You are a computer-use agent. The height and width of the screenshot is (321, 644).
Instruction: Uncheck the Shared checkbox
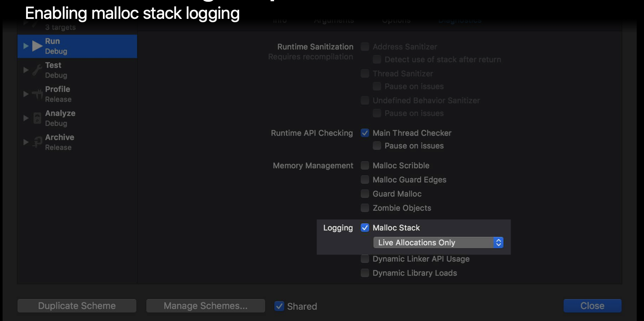[x=279, y=306]
